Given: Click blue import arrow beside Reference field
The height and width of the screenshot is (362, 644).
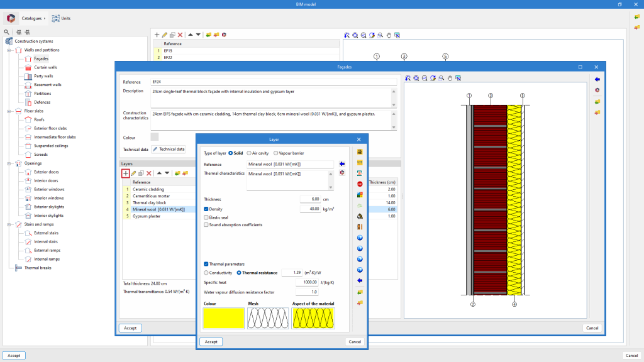Looking at the screenshot, I should tap(342, 164).
